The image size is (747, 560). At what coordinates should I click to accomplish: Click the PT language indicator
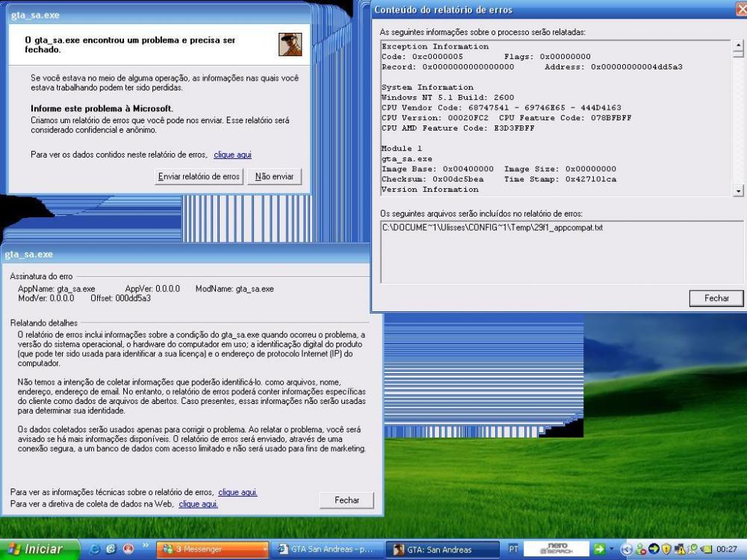pyautogui.click(x=513, y=550)
